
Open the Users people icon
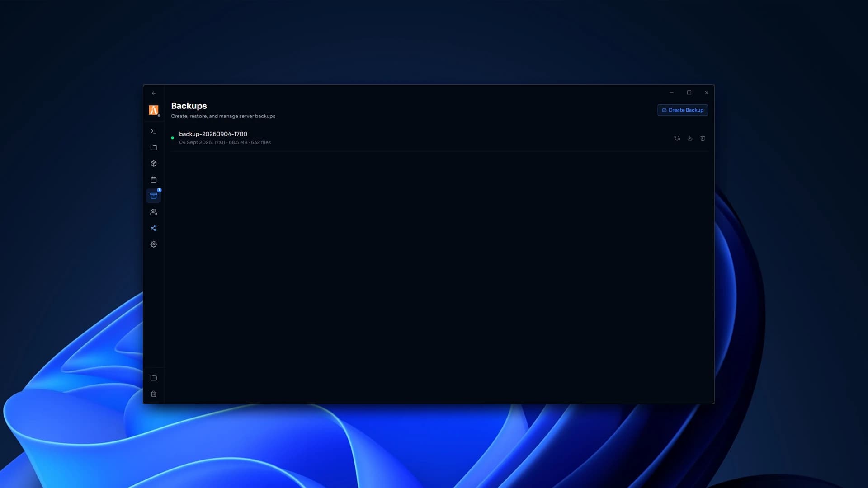click(x=154, y=212)
